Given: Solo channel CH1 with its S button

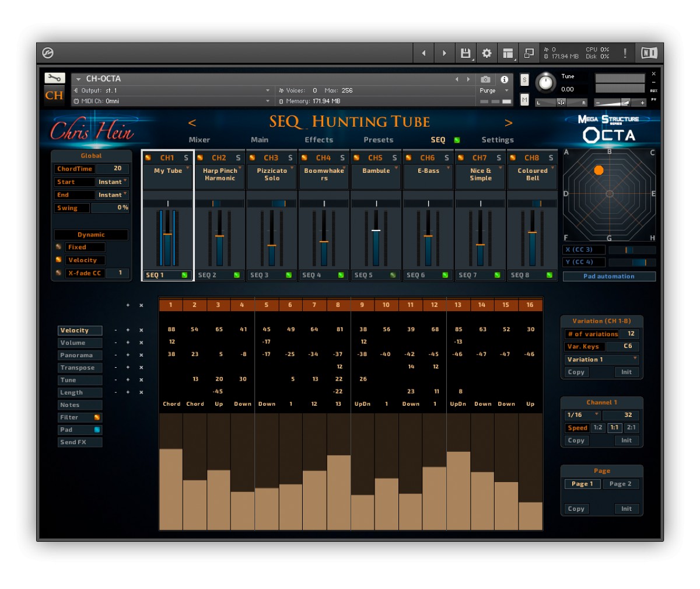Looking at the screenshot, I should tap(185, 158).
